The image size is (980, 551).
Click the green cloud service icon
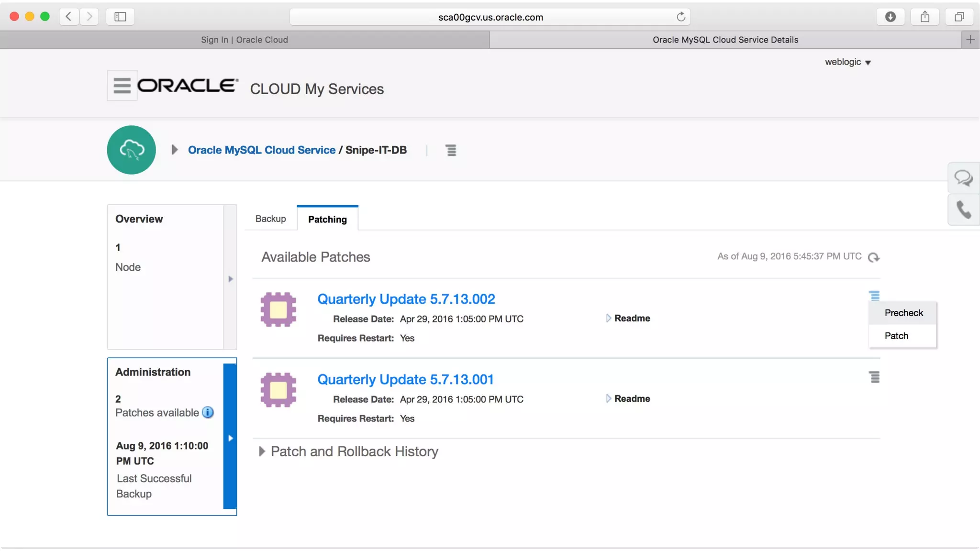click(132, 150)
